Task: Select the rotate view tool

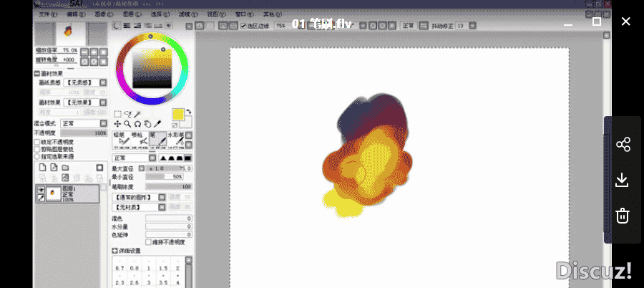Action: pyautogui.click(x=137, y=124)
